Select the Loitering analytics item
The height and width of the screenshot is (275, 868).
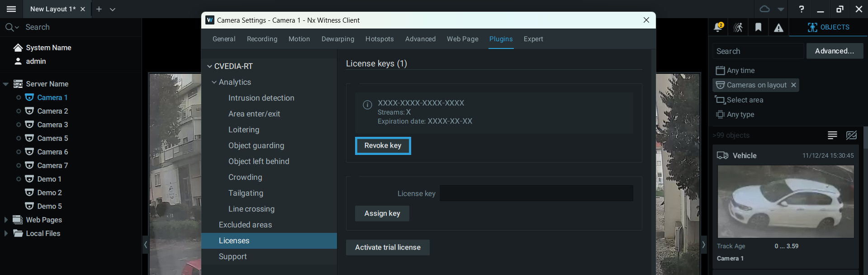click(x=244, y=130)
